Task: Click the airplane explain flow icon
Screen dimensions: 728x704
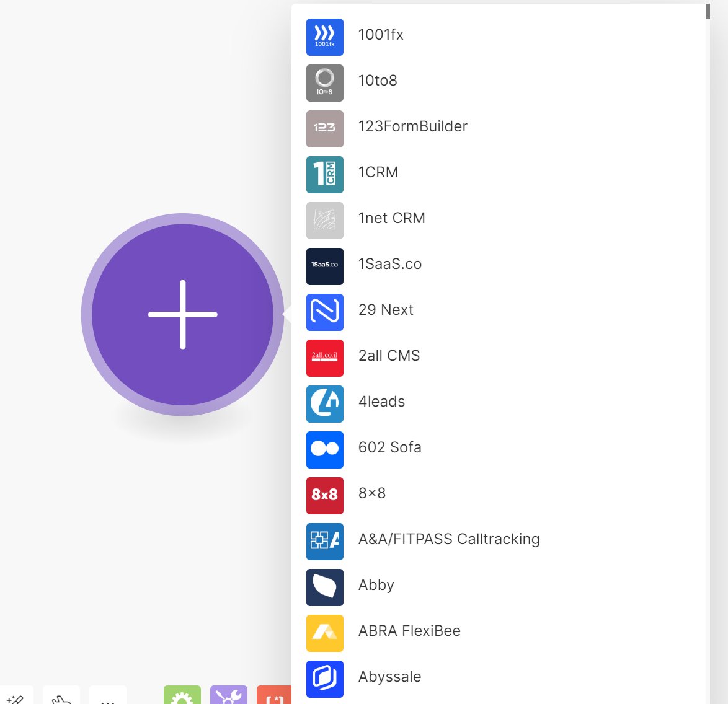Action: point(61,695)
